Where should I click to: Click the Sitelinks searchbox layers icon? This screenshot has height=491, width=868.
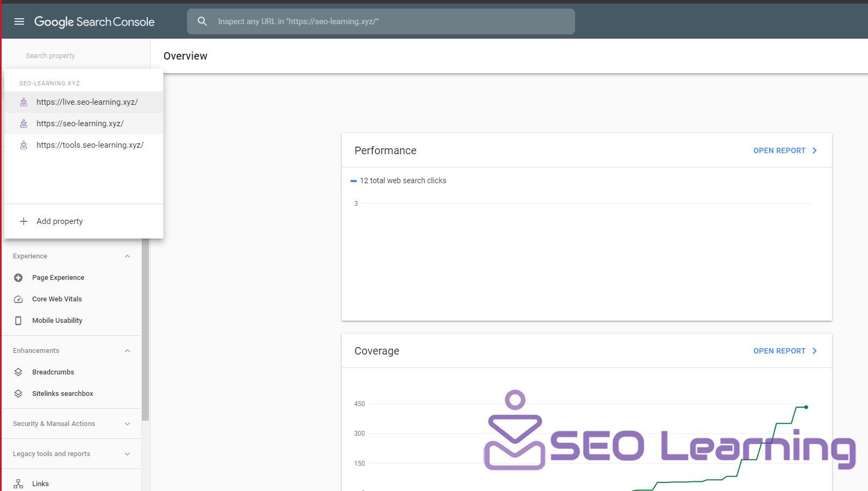(18, 394)
